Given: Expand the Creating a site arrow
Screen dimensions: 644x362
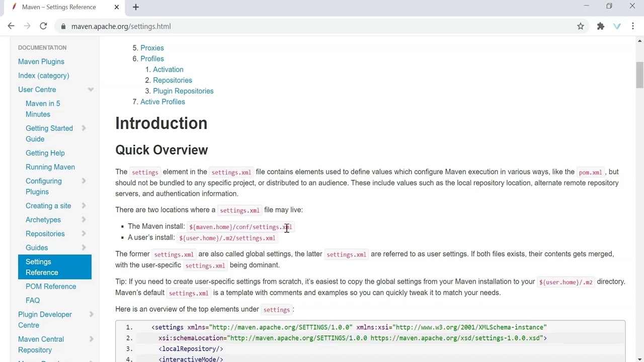Looking at the screenshot, I should click(84, 206).
